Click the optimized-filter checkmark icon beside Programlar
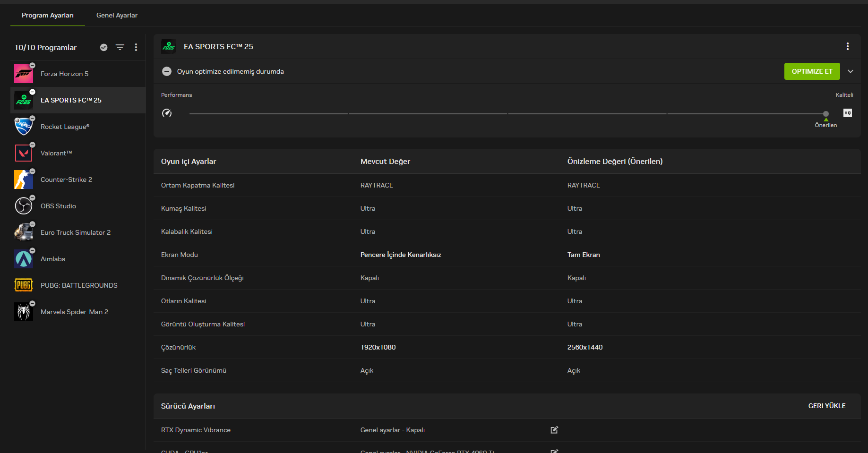Viewport: 868px width, 453px height. tap(104, 47)
